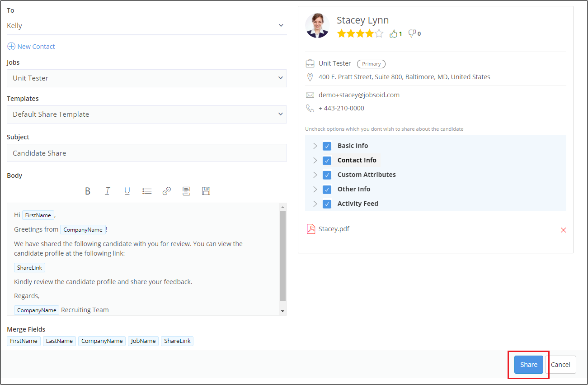The height and width of the screenshot is (385, 588).
Task: Click the save template floppy icon
Action: point(206,191)
